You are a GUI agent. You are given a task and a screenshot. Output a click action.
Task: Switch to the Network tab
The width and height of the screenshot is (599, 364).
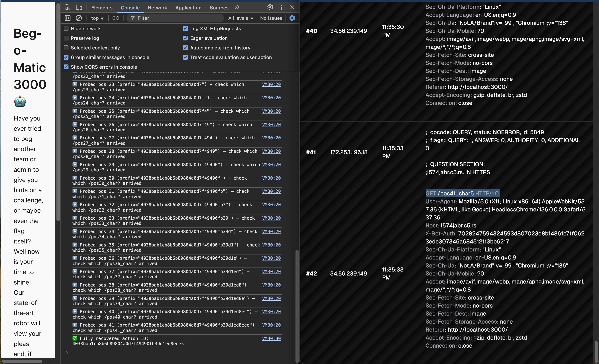click(x=157, y=8)
